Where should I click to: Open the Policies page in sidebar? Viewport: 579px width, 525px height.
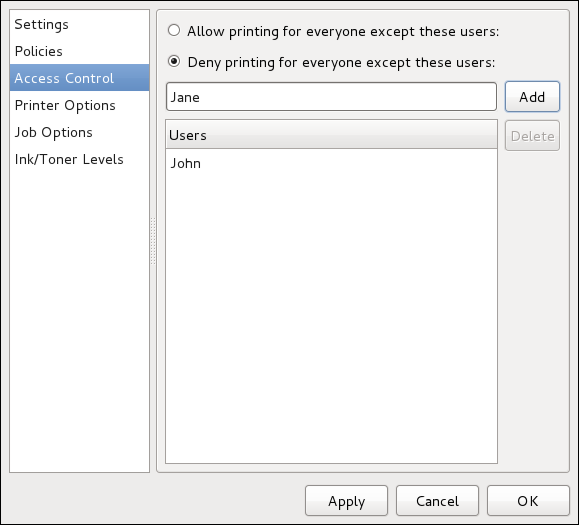(x=79, y=51)
